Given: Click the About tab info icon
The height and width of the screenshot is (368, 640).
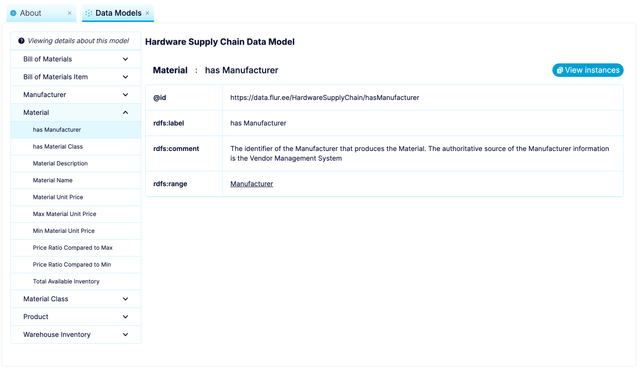Looking at the screenshot, I should click(13, 13).
